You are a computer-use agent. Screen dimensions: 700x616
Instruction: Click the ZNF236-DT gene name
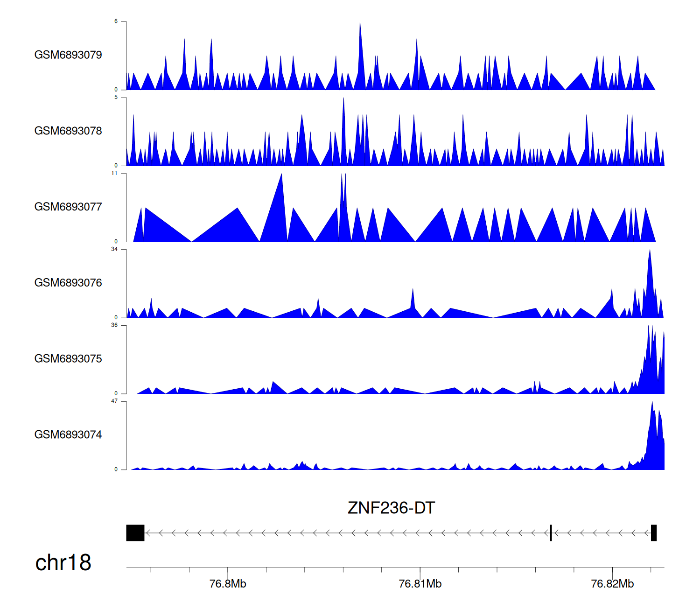point(391,508)
